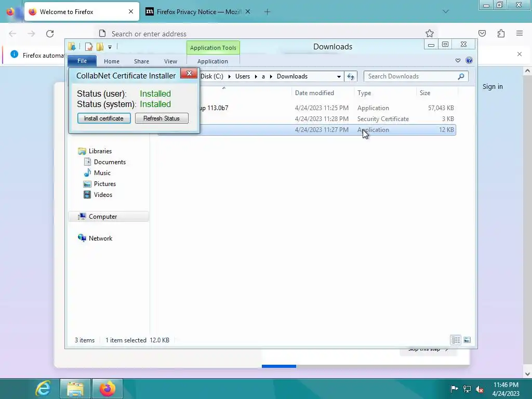Bookmark this page with star icon

click(x=430, y=33)
